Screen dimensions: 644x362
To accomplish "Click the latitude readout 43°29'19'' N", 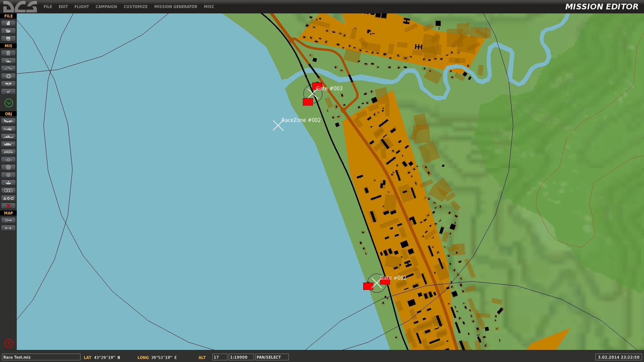I will 107,358.
